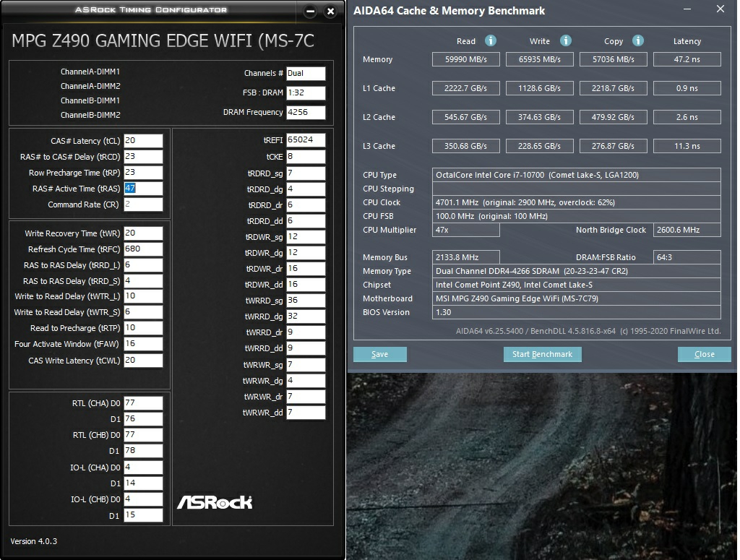This screenshot has height=560, width=740.
Task: Select the CAS Write Latency (tCWL) field
Action: coord(144,361)
